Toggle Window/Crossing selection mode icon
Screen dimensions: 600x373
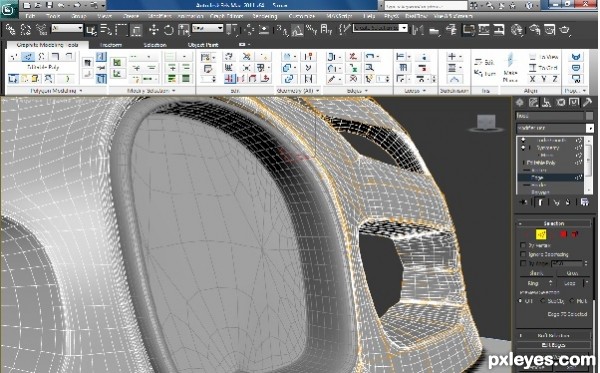click(137, 30)
